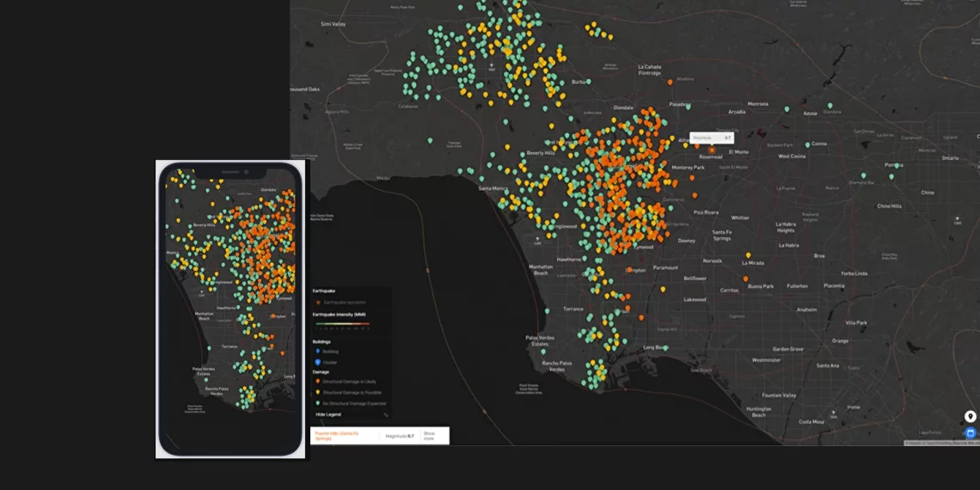
Task: Click the Buildings legend section heading
Action: tap(322, 342)
